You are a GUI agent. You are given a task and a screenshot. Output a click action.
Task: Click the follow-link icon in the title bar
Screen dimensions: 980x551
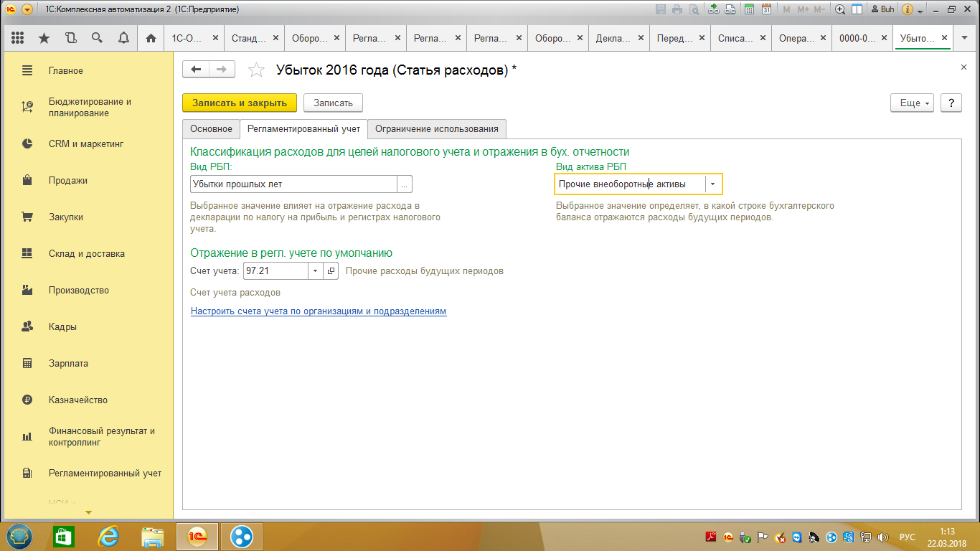click(730, 10)
